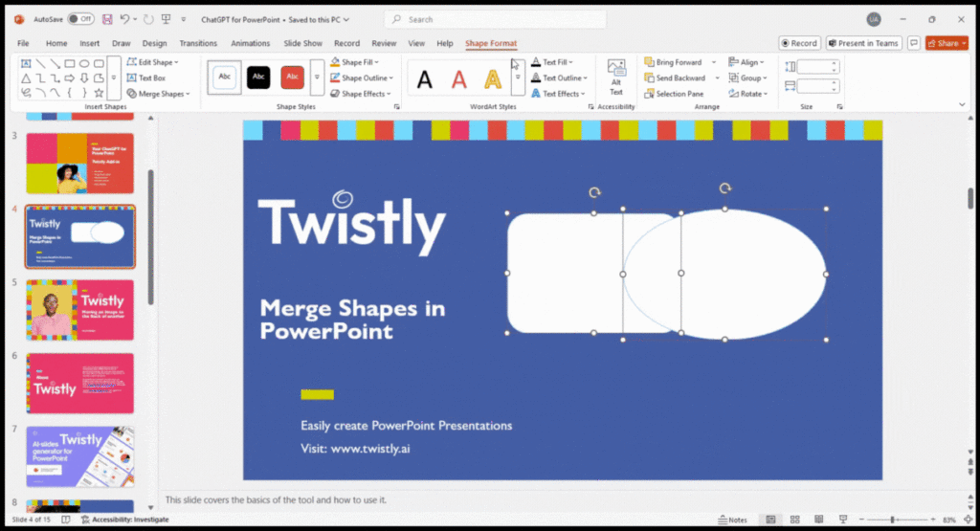Expand the Merge Shapes dropdown
The image size is (980, 531).
(x=159, y=94)
